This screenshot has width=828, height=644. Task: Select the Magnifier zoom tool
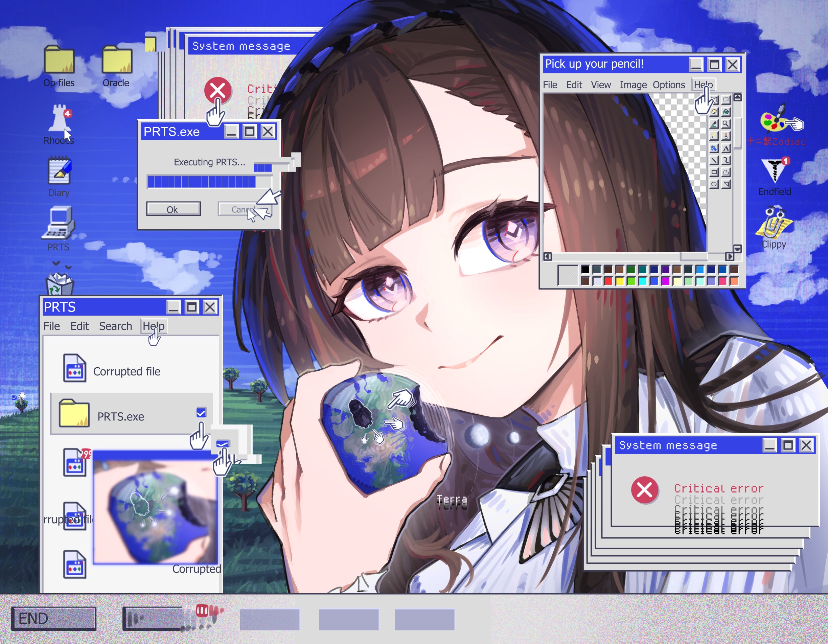(726, 124)
